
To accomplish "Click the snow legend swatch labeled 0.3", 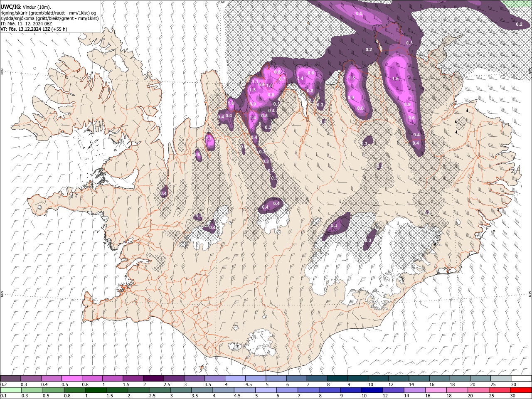I will point(31,379).
